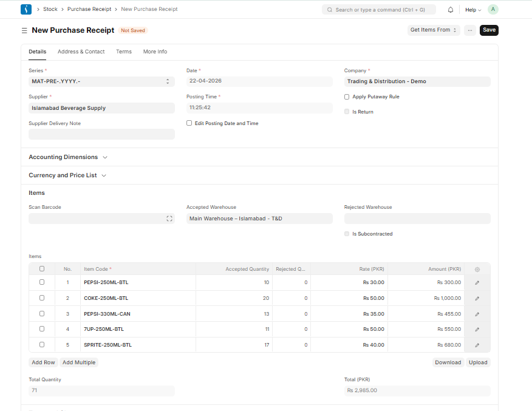The image size is (532, 411).
Task: Open your profile via the avatar icon
Action: click(x=493, y=9)
